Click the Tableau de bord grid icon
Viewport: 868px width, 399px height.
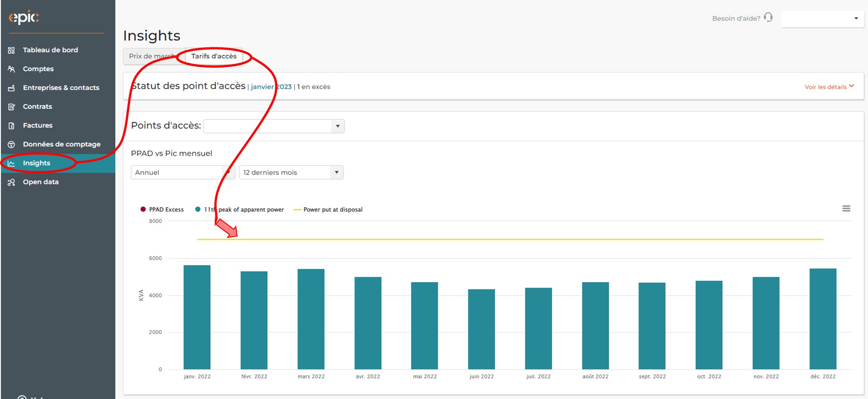[x=11, y=50]
